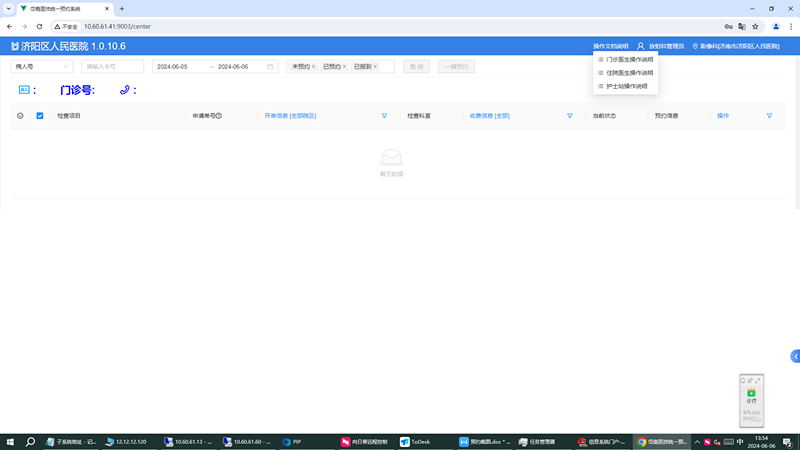Click the phone icon in the patient info row
Screen dimensions: 800x450
point(125,90)
